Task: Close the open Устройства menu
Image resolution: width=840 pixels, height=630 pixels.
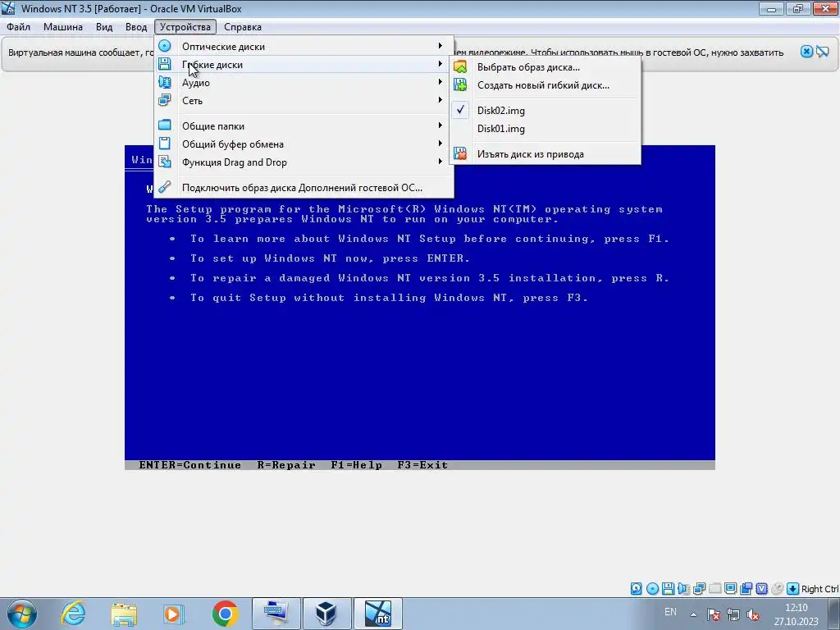Action: point(185,27)
